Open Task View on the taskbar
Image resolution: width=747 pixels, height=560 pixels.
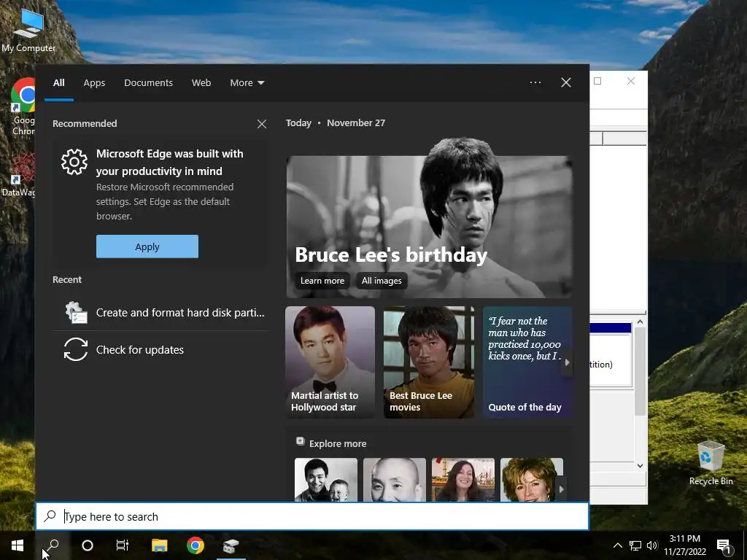point(123,545)
